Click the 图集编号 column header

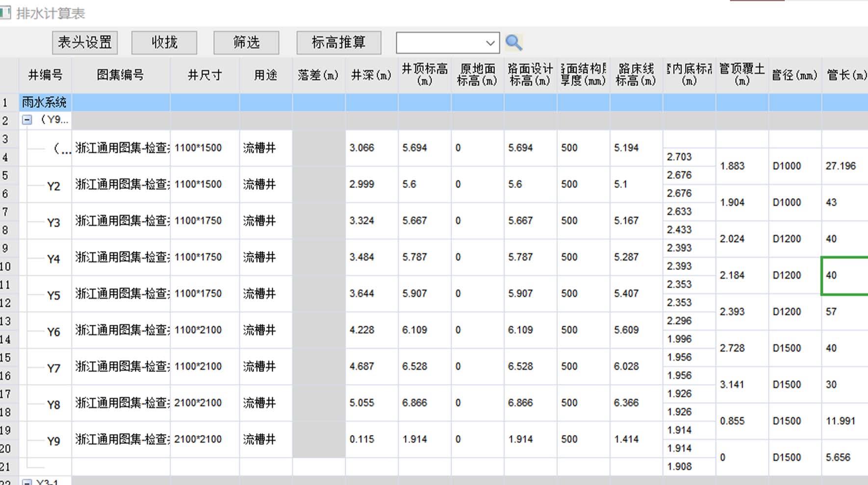(121, 75)
